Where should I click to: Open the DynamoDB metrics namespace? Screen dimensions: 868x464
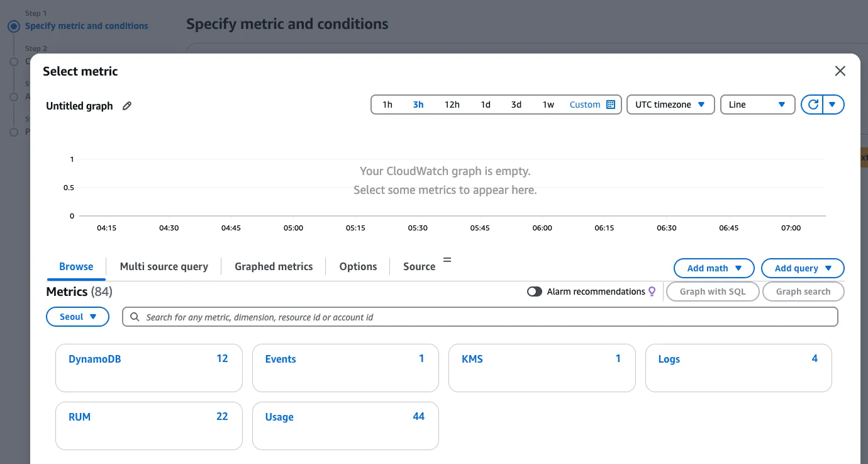coord(148,368)
